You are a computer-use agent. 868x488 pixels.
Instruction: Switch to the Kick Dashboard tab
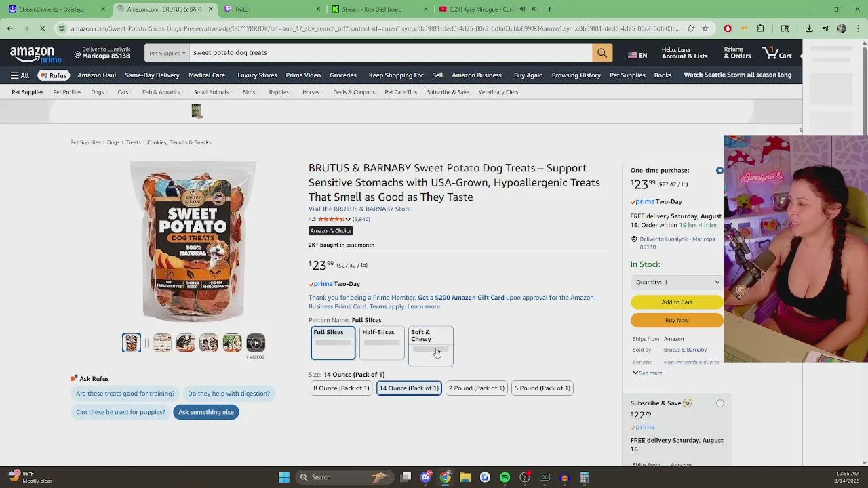pos(378,9)
